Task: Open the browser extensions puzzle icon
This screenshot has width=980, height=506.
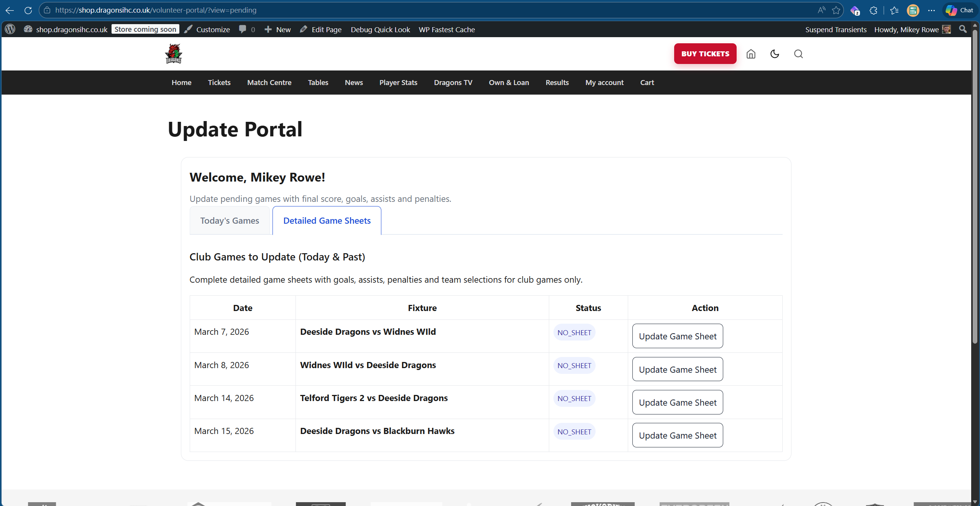Action: [x=873, y=10]
